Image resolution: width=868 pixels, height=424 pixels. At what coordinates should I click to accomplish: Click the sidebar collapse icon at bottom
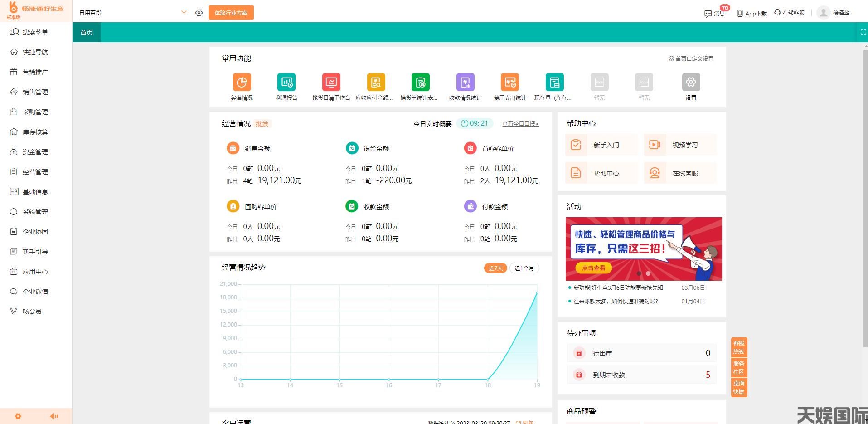[x=54, y=416]
